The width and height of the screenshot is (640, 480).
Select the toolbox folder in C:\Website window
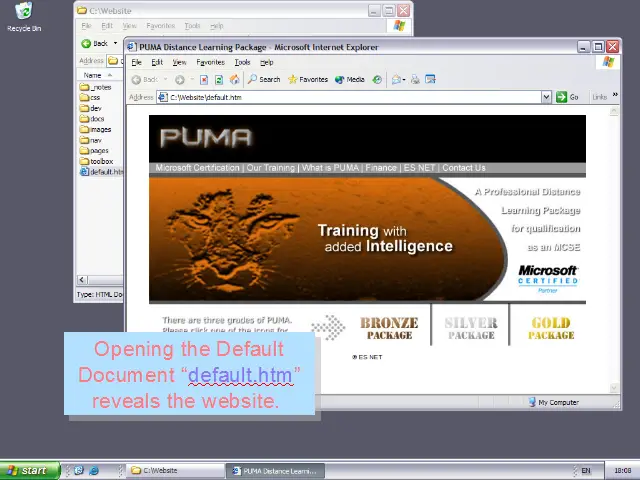tap(97, 161)
